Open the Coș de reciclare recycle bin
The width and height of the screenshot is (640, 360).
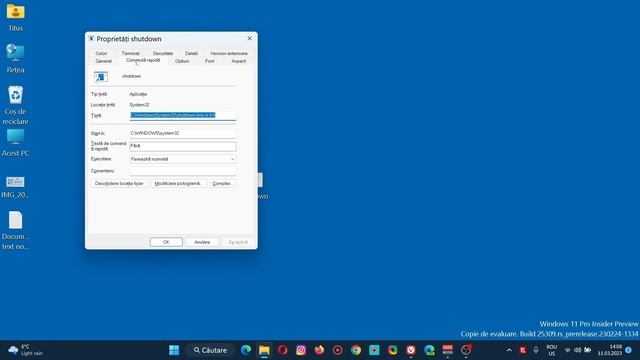pos(16,105)
